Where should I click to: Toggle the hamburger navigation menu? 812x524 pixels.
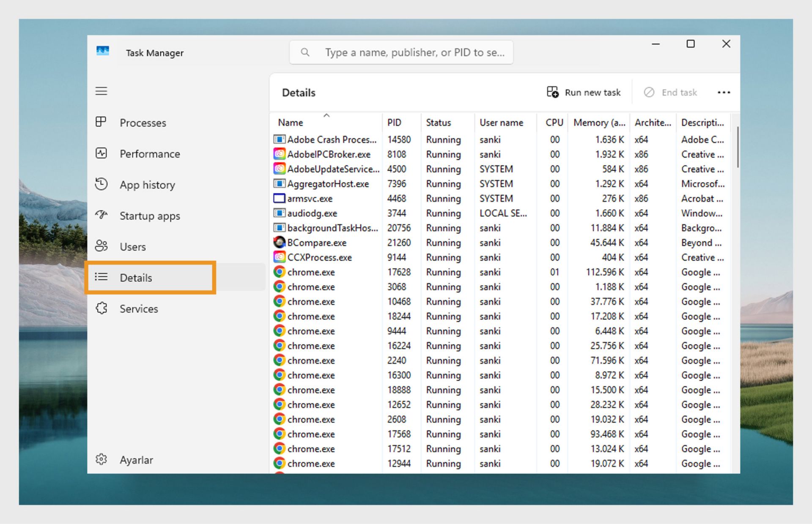tap(101, 91)
